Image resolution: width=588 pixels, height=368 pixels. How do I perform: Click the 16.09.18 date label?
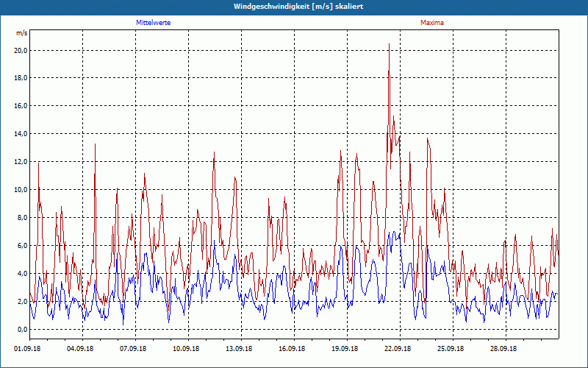point(291,349)
